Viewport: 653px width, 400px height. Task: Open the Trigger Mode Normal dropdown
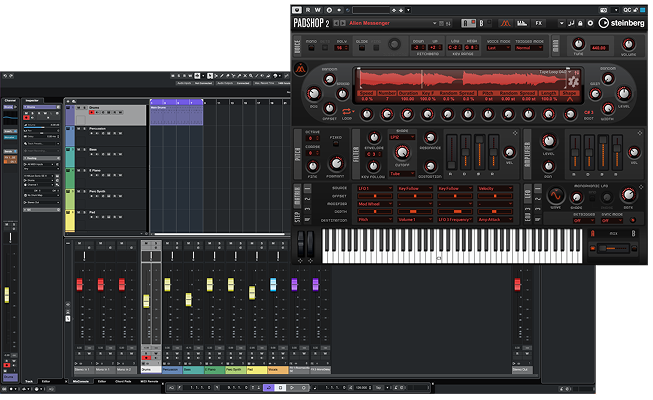529,48
